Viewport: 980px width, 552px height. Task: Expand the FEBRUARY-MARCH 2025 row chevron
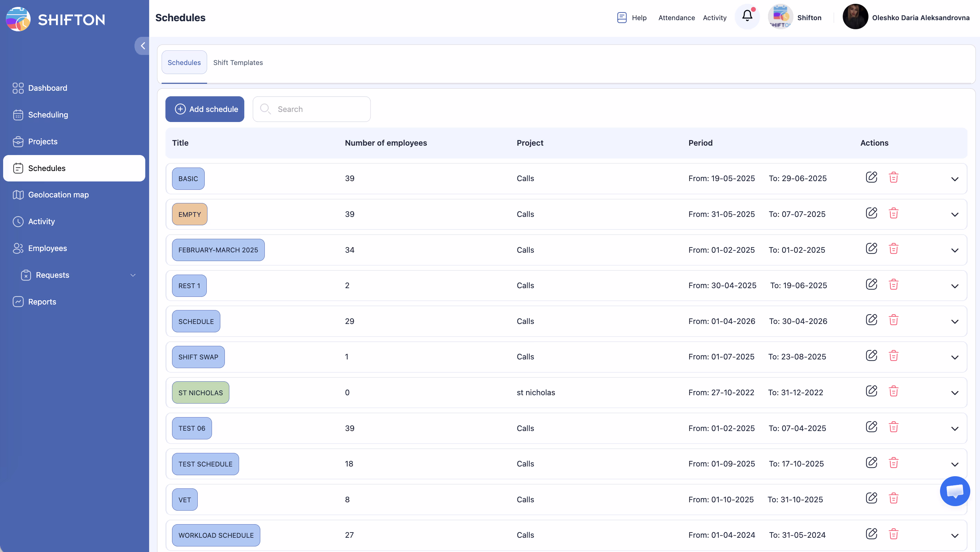click(955, 250)
